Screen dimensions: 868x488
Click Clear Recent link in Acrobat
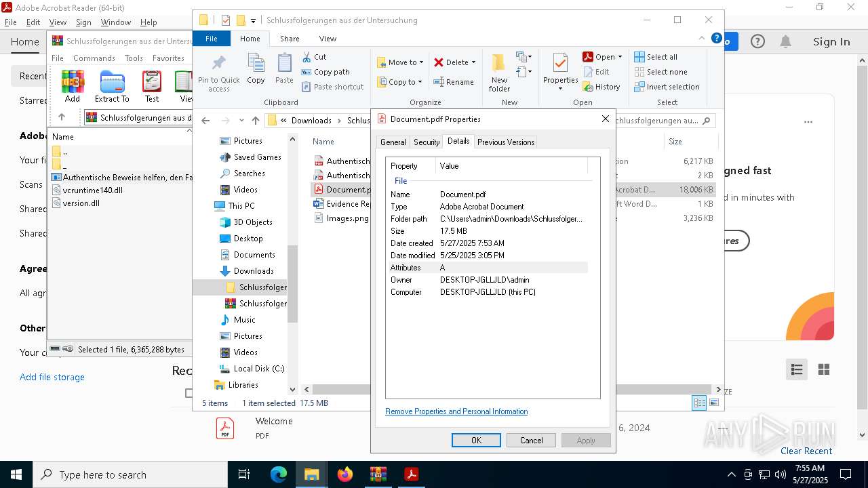pos(806,451)
